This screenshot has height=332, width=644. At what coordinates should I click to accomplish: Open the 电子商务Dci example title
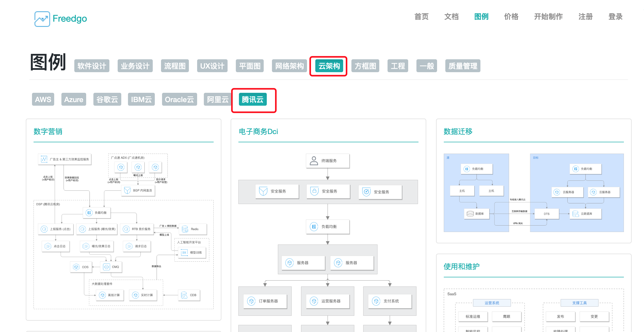click(x=259, y=131)
